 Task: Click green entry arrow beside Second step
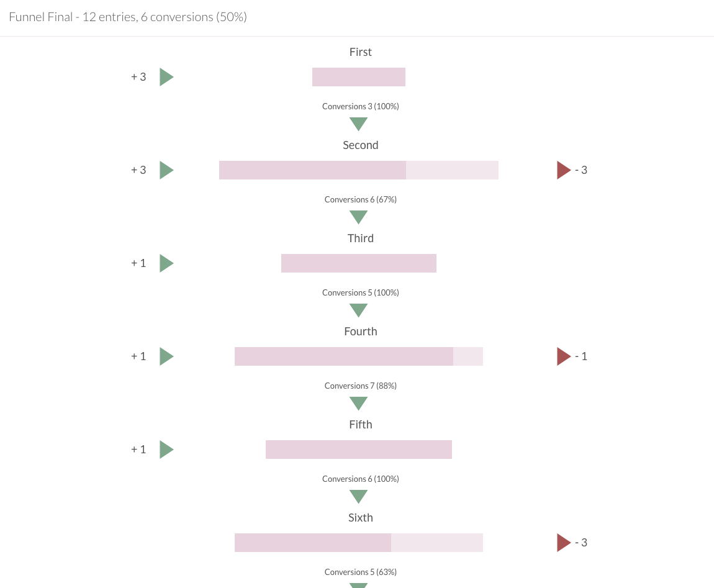[166, 170]
